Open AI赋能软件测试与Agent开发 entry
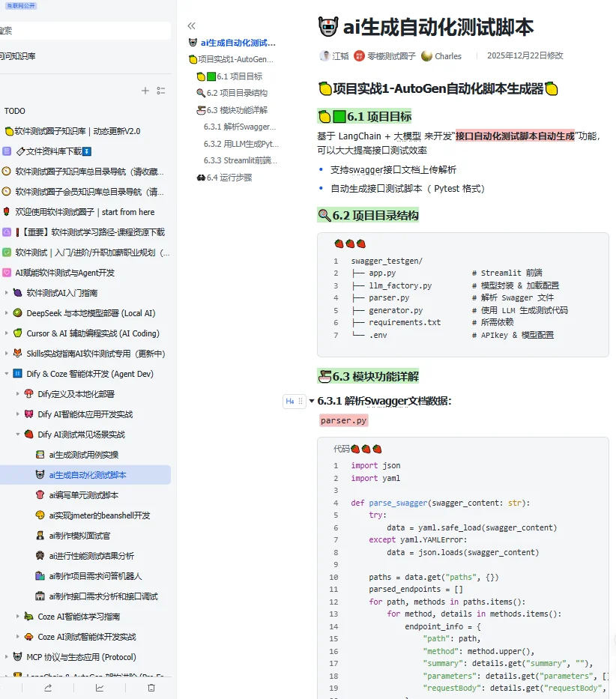616x699 pixels. (x=64, y=273)
